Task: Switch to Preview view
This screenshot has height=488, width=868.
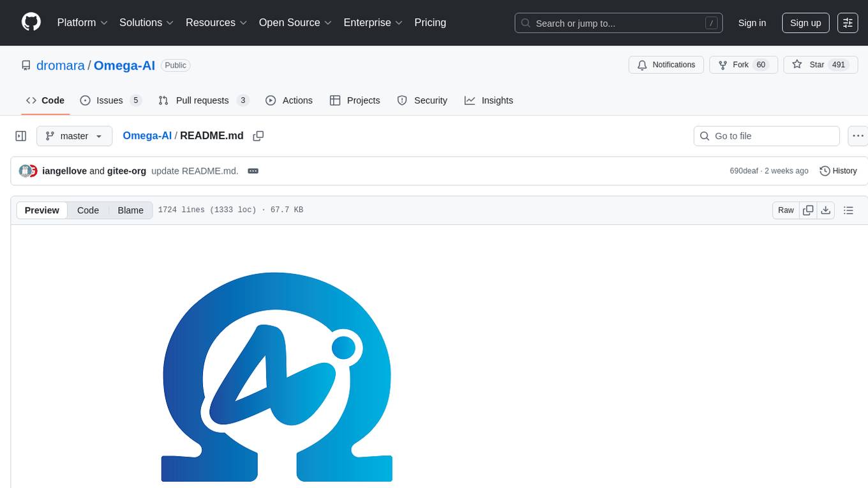Action: [42, 210]
